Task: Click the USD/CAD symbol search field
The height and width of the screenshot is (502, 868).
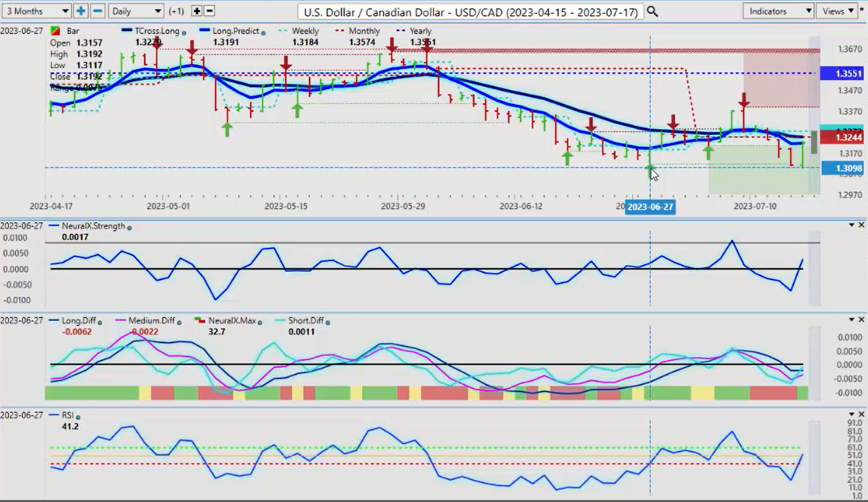Action: pyautogui.click(x=470, y=12)
